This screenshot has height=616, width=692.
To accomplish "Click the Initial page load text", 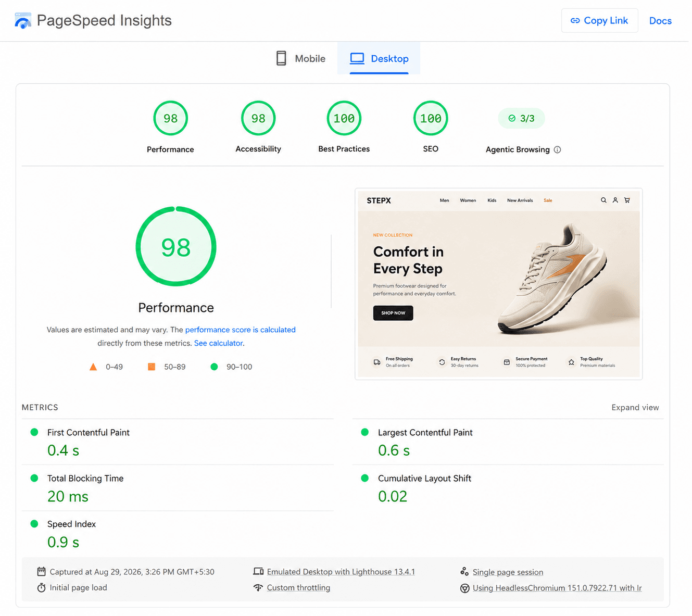I will click(x=78, y=587).
